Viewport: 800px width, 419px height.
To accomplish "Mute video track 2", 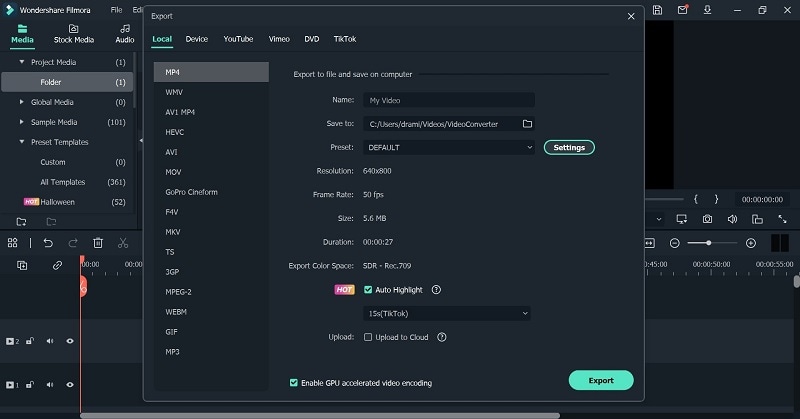I will 50,341.
